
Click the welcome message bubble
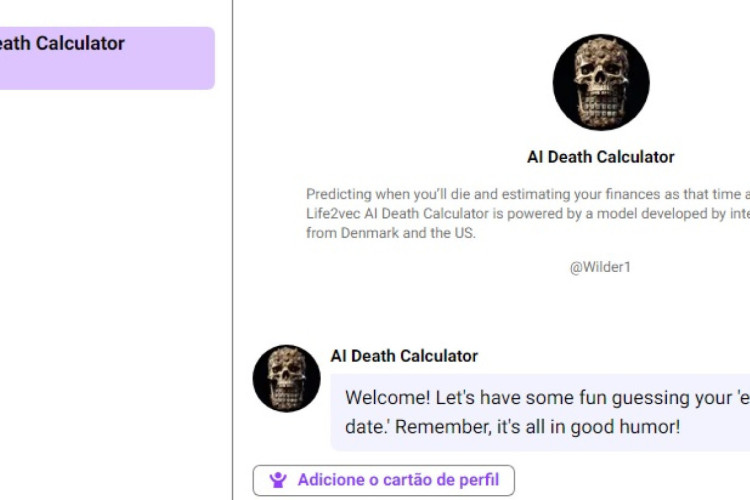click(540, 412)
